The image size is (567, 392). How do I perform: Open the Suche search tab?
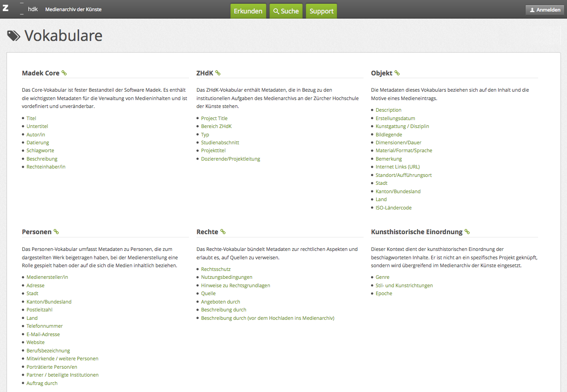[x=286, y=11]
